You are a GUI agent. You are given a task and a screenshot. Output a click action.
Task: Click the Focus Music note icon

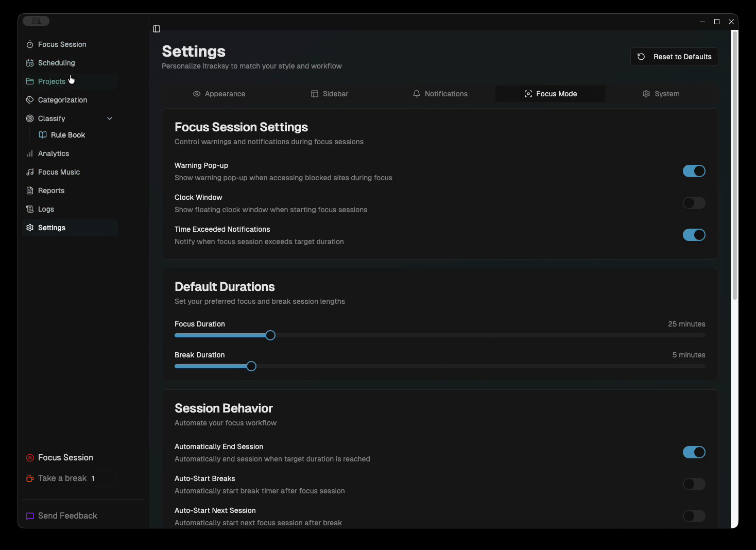click(x=30, y=172)
